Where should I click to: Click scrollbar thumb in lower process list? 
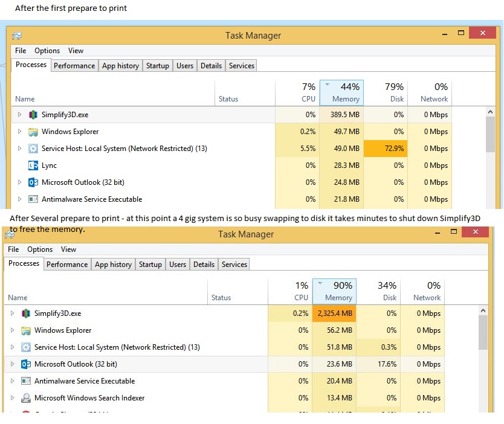(483, 332)
